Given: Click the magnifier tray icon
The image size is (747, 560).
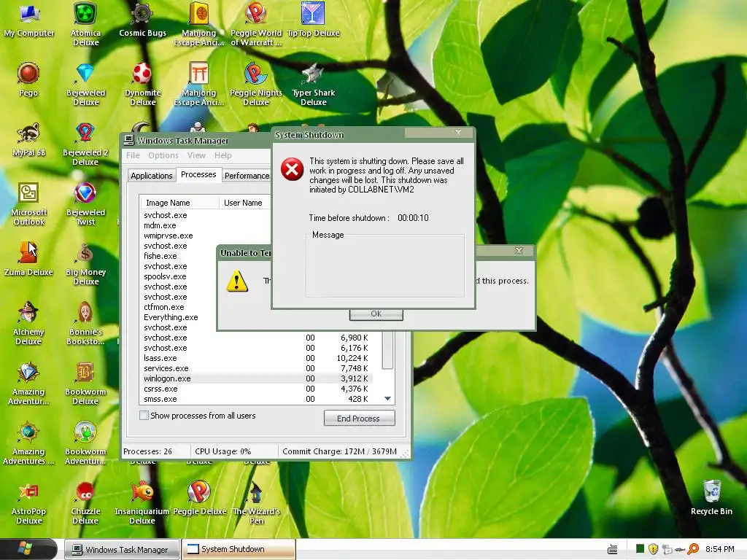Looking at the screenshot, I should (x=693, y=549).
